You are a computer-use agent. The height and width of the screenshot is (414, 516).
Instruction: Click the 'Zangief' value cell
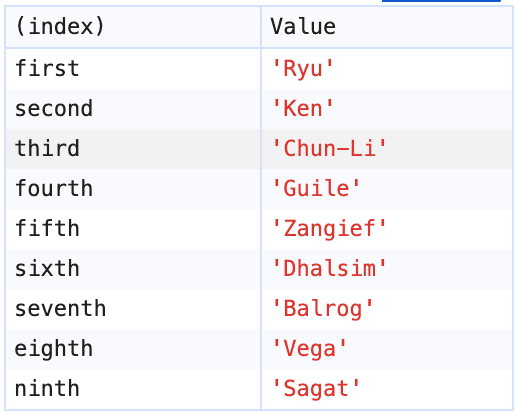(387, 229)
